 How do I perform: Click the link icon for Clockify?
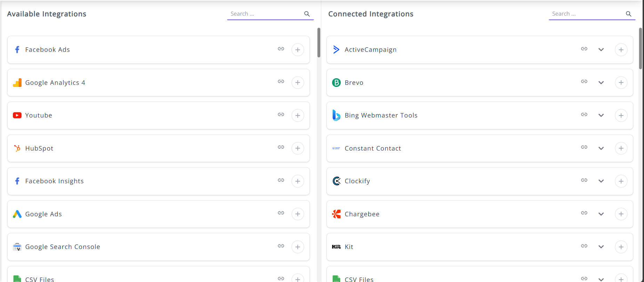pyautogui.click(x=584, y=180)
